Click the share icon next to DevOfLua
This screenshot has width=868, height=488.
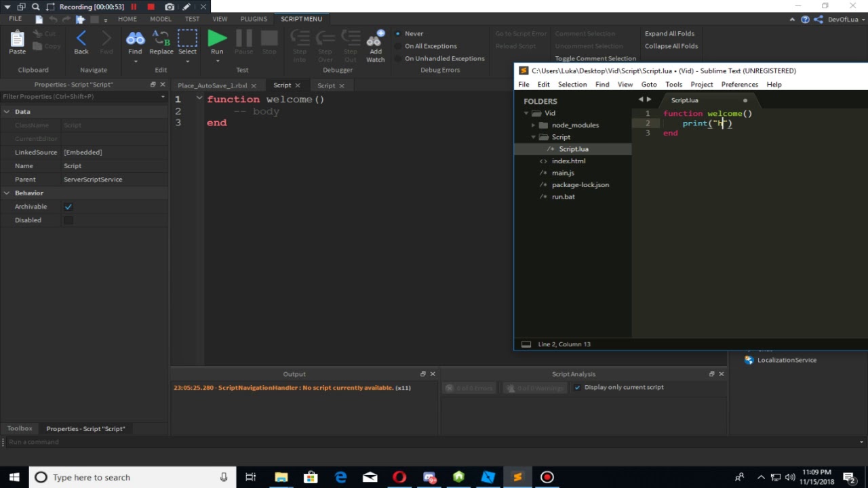818,20
